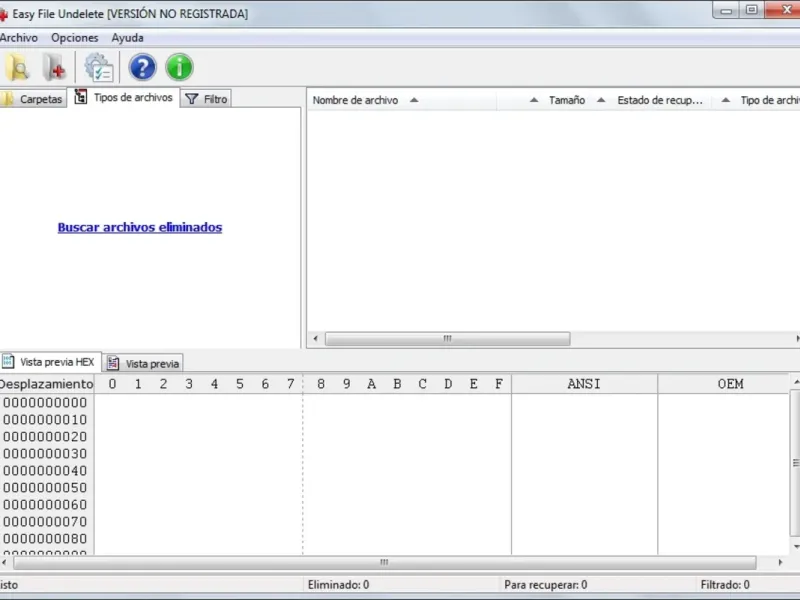This screenshot has width=800, height=600.
Task: Click Filtrado: 0 status entry
Action: point(725,585)
